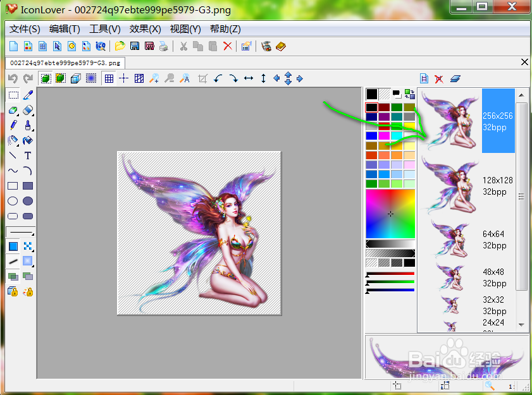Toggle the green selection mode button

pos(46,78)
